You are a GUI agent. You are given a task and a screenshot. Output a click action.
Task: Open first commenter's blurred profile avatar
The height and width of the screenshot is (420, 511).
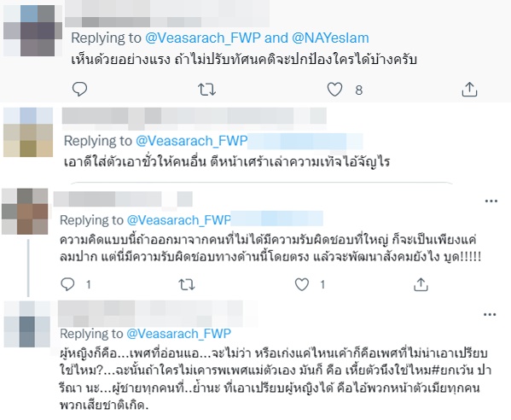click(33, 31)
